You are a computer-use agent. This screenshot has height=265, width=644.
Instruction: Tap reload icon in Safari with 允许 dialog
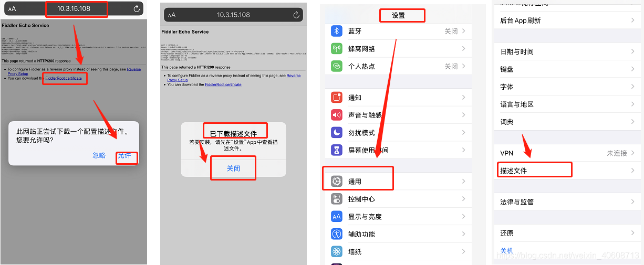[x=137, y=8]
